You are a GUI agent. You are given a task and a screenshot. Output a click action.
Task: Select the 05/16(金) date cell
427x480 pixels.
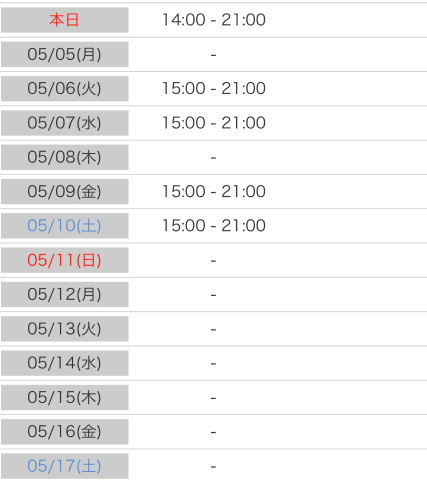(65, 432)
